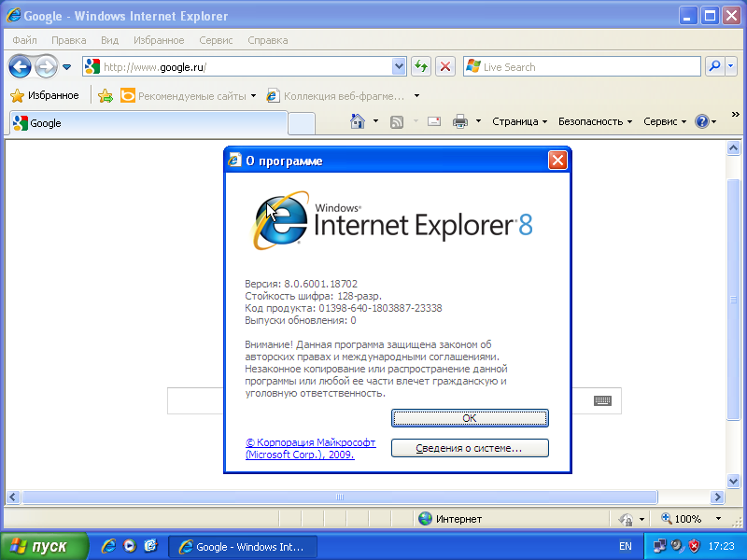Open the Избранное favorites star button
This screenshot has width=747, height=560.
(44, 96)
